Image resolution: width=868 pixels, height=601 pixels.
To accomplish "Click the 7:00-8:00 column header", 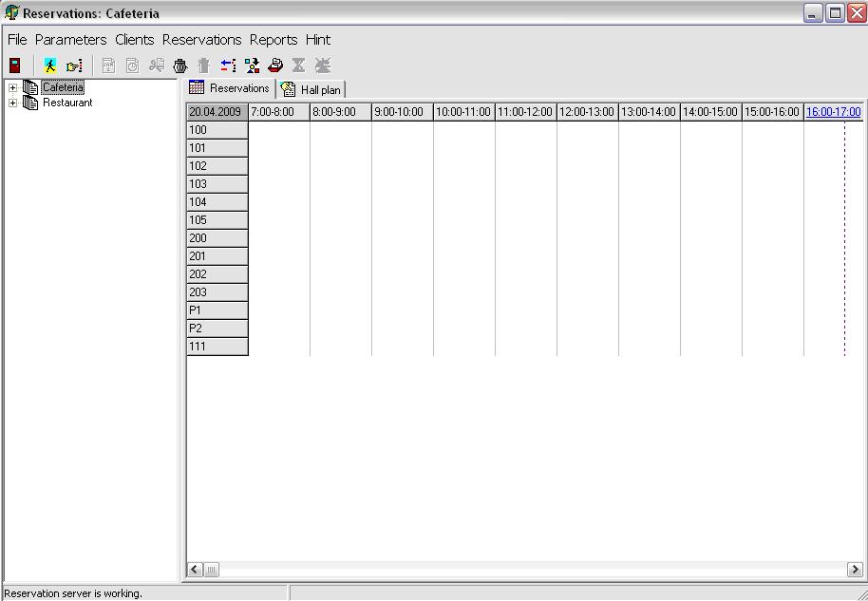I will [279, 112].
